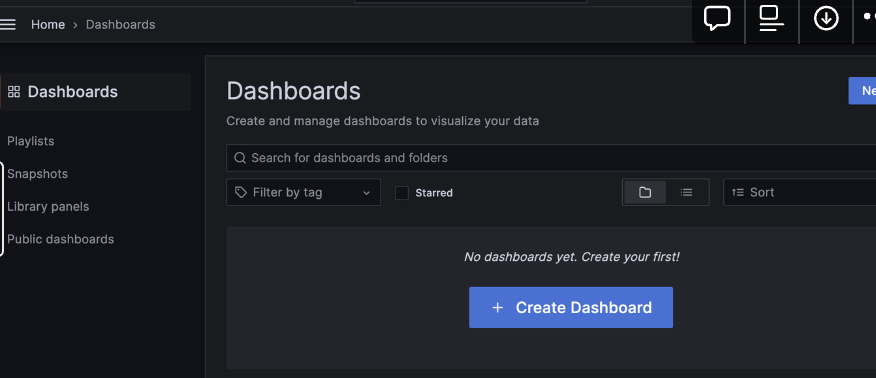Click the Create Dashboard button
876x378 pixels.
pos(571,308)
